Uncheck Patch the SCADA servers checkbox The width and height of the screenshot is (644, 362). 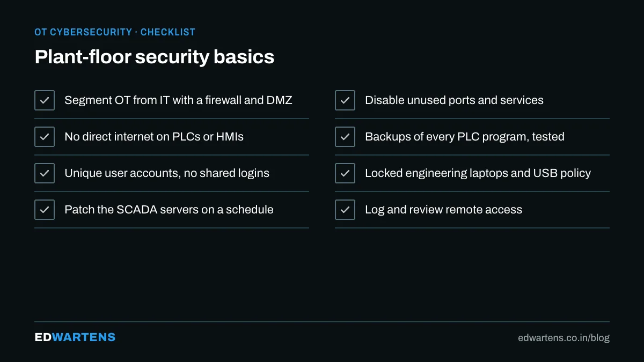45,210
